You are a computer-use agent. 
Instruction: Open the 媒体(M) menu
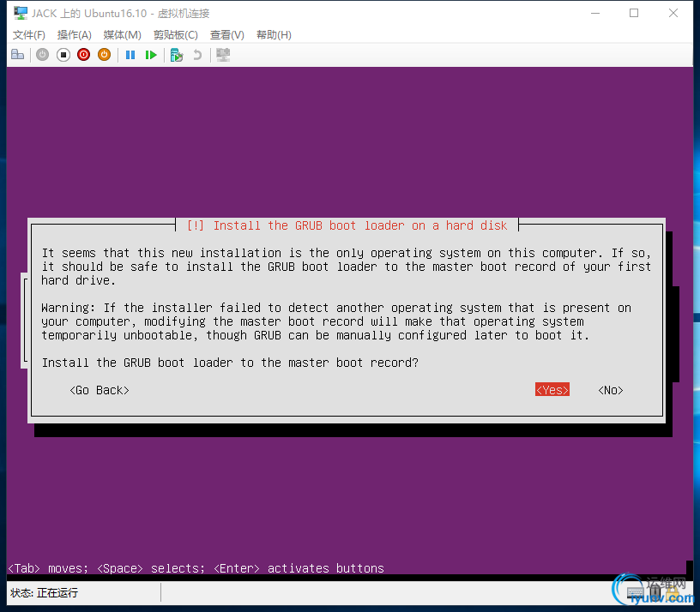click(x=123, y=35)
